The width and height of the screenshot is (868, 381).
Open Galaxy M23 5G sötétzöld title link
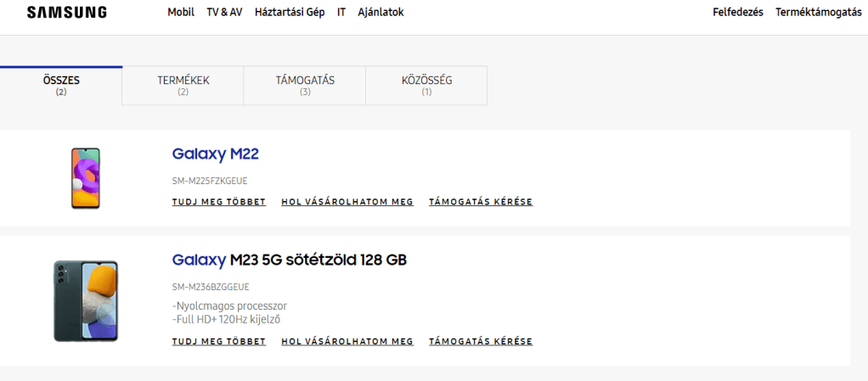click(x=289, y=260)
